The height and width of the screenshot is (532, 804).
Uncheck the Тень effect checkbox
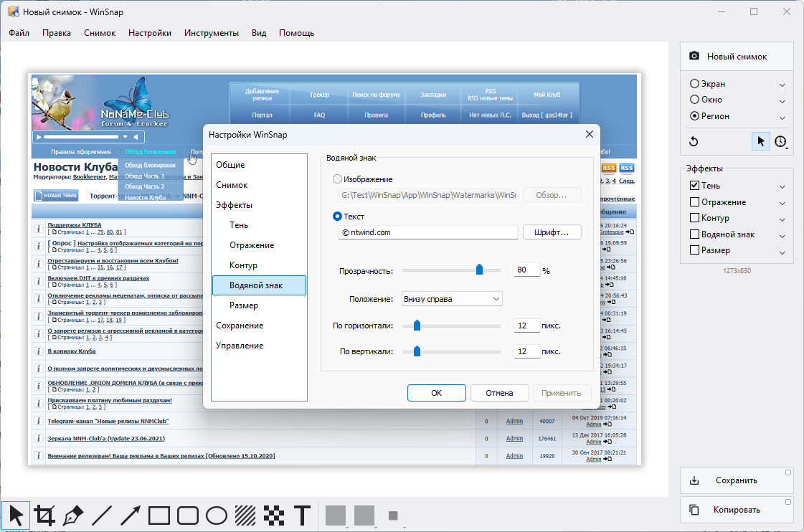(694, 186)
